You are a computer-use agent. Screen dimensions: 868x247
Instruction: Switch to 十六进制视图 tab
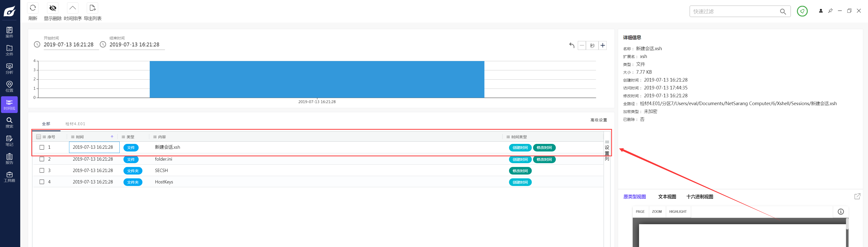(x=700, y=197)
